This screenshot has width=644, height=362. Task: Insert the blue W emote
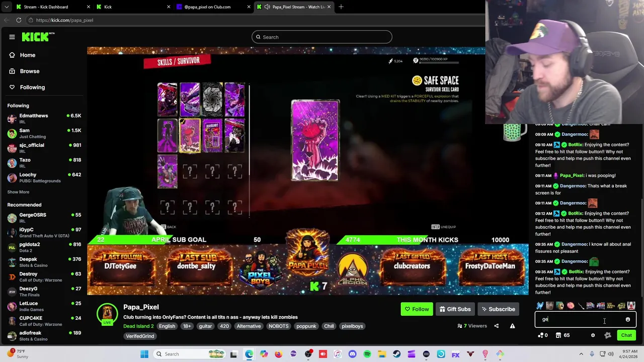tap(540, 305)
